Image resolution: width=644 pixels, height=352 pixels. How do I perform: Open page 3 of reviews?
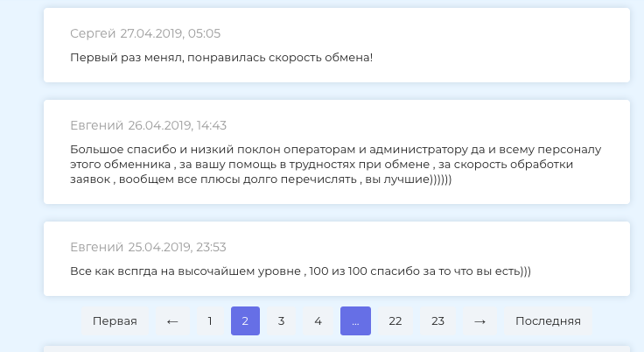tap(282, 320)
